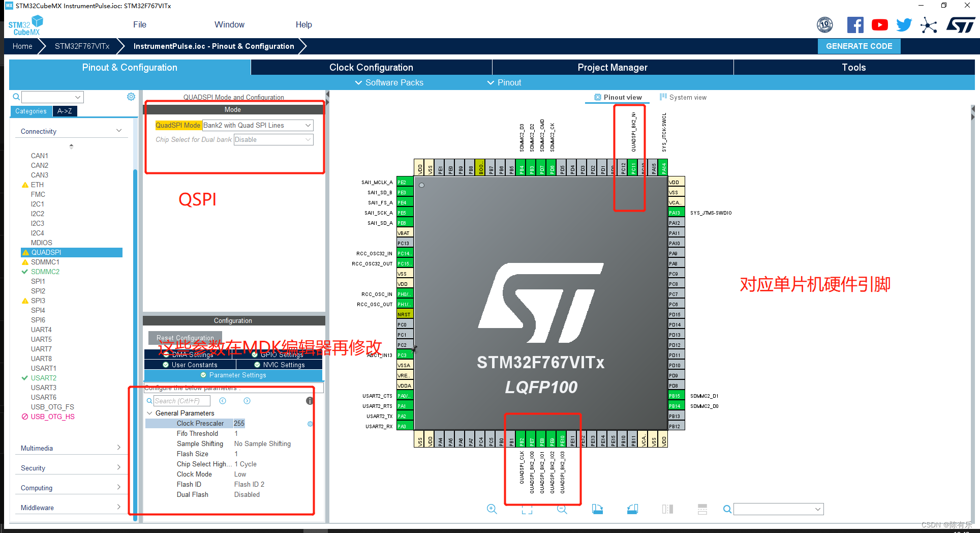Open ST Twitter page
Screen dimensions: 980x533
pyautogui.click(x=904, y=25)
